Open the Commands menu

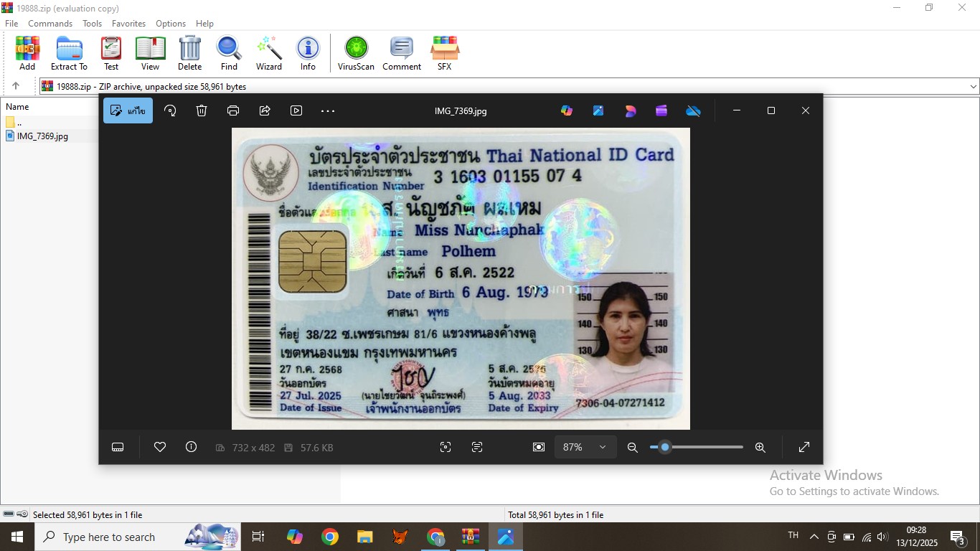[x=50, y=24]
